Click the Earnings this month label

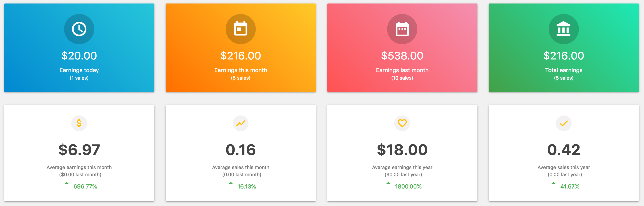(x=240, y=70)
